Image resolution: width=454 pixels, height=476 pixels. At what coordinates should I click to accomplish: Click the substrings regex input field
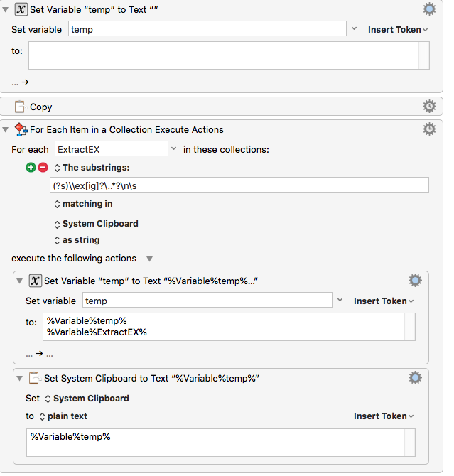click(239, 185)
